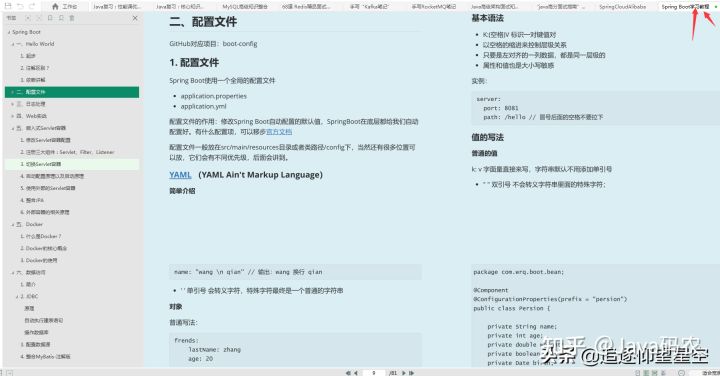
Task: Click the current page number field
Action: coord(374,373)
